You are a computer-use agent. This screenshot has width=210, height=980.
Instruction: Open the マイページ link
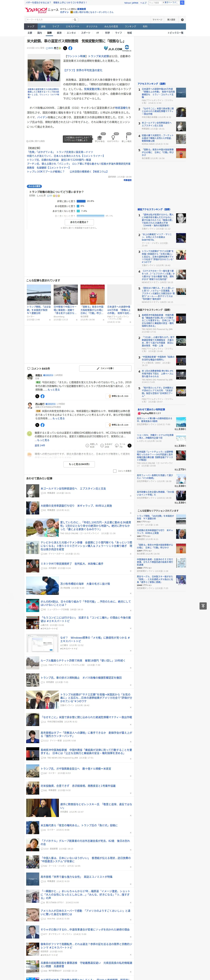pos(157,20)
